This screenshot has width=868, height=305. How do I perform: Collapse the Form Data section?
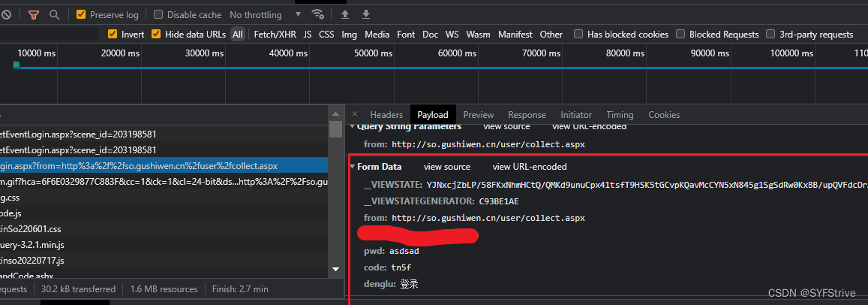[x=353, y=167]
